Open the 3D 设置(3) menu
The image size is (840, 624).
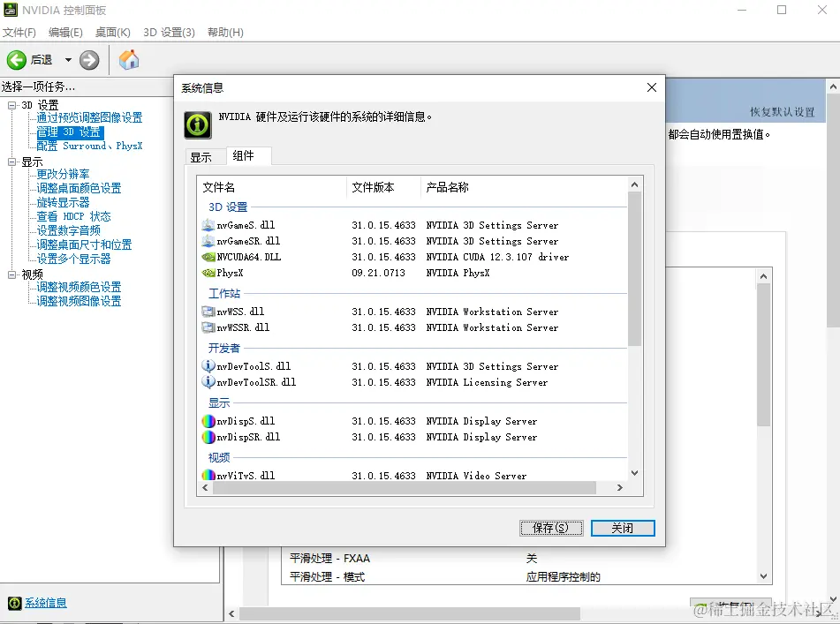click(169, 33)
